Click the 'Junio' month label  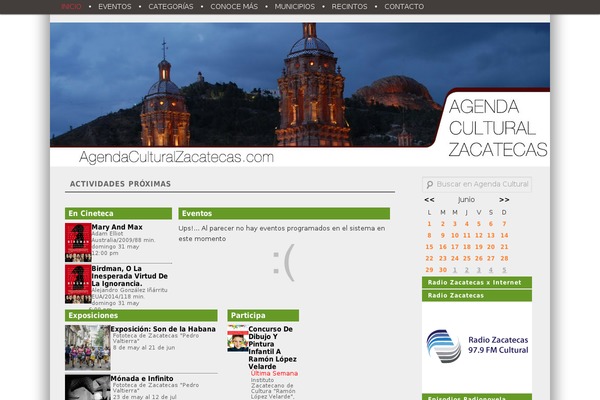[x=466, y=199]
